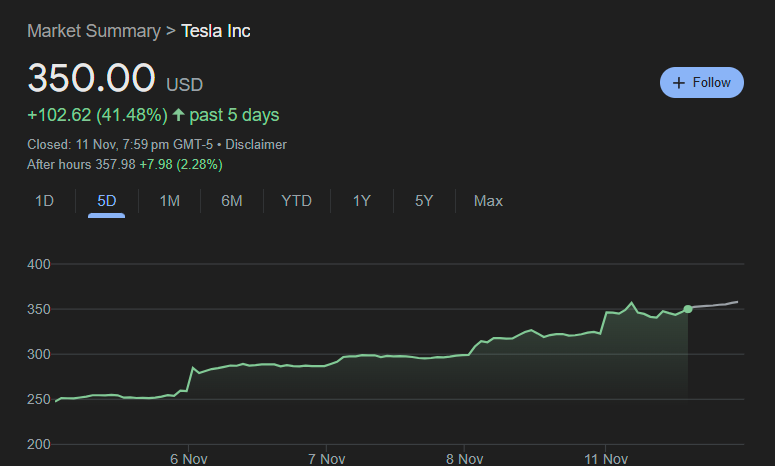Switch chart to 1M range
The height and width of the screenshot is (466, 775).
tap(169, 201)
